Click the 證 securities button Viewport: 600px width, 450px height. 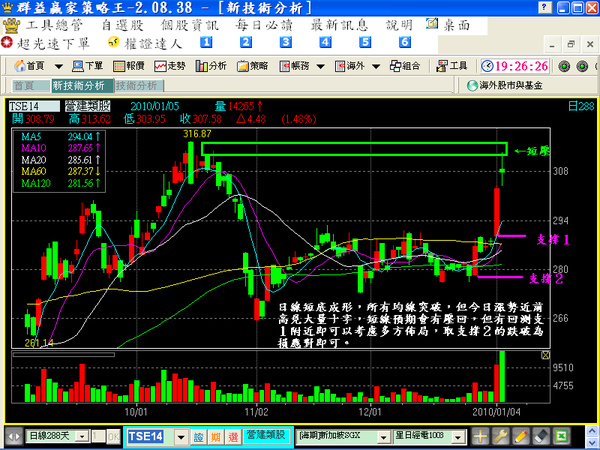coord(199,436)
